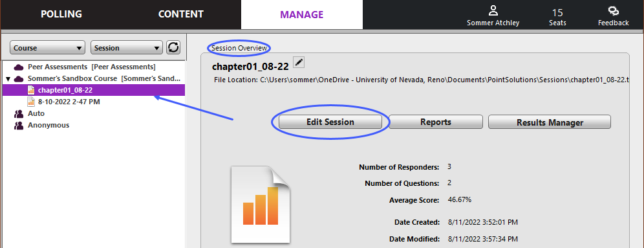
Task: Open the Course dropdown
Action: point(47,48)
